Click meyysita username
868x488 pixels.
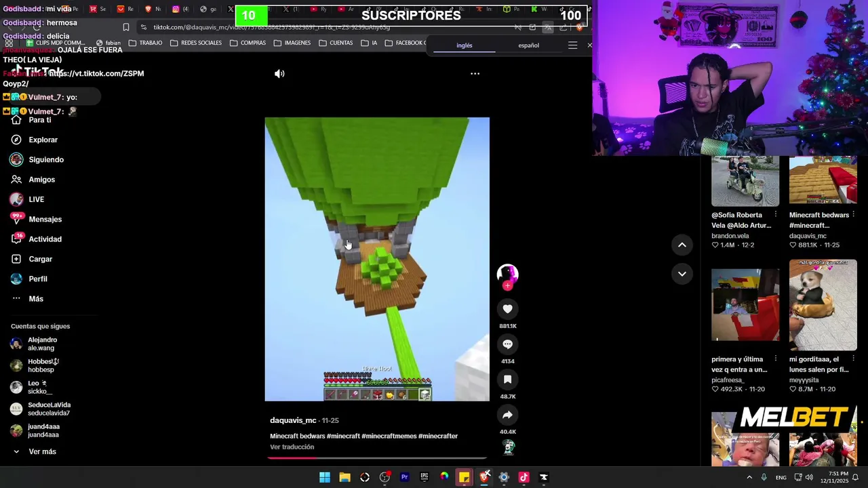[804, 380]
